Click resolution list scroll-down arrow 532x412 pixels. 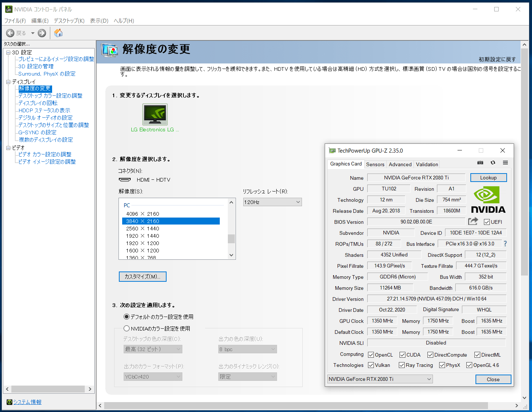pyautogui.click(x=231, y=255)
